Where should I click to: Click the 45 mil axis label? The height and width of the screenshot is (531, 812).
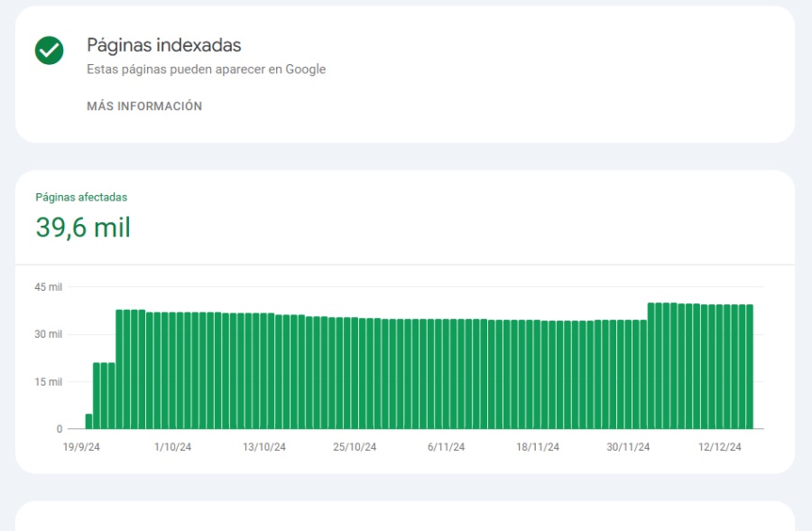click(x=48, y=287)
